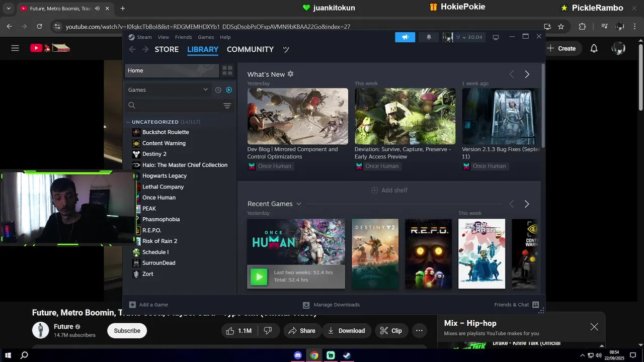The image size is (644, 362).
Task: Open Destiny 2 recent game cover
Action: 375,254
